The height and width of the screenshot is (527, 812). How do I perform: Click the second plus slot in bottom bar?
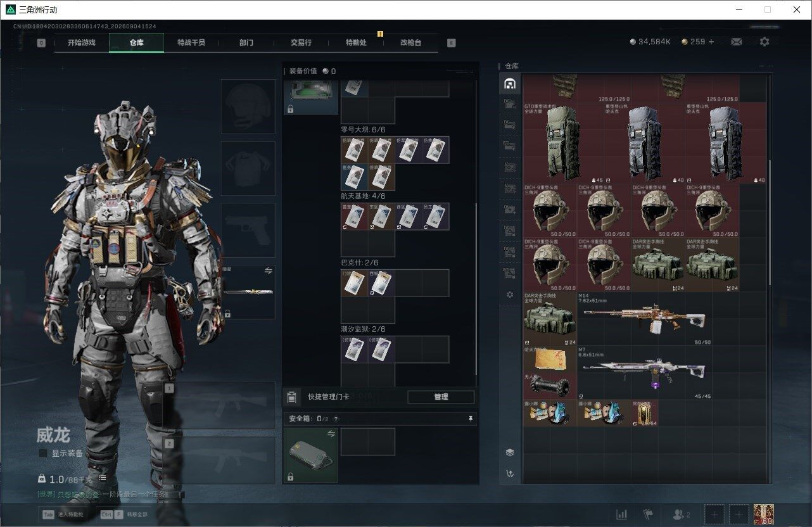(739, 514)
